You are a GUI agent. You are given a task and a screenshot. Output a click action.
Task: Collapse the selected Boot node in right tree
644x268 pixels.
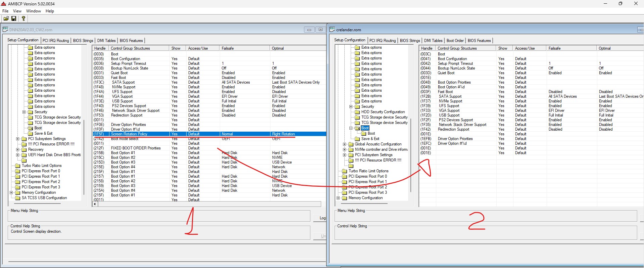[351, 128]
